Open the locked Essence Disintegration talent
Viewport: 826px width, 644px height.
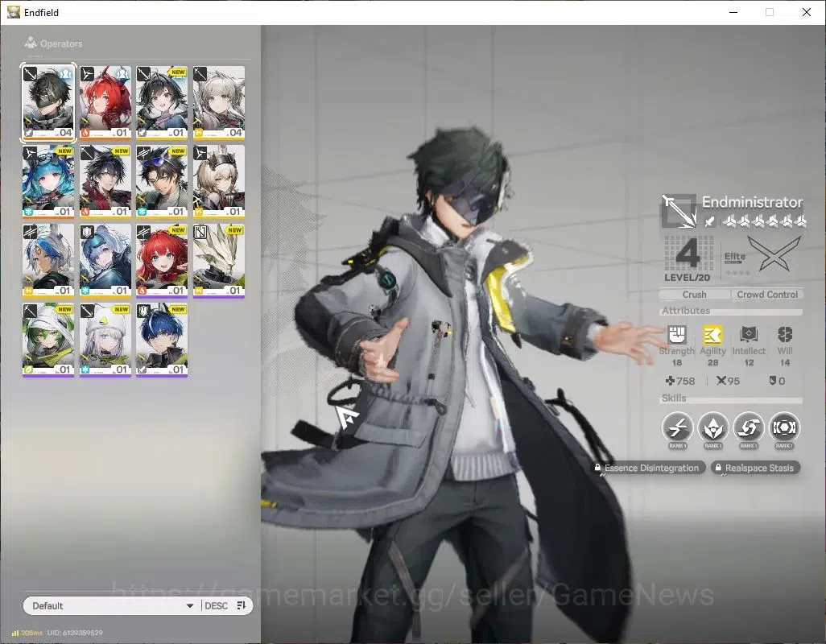point(647,468)
